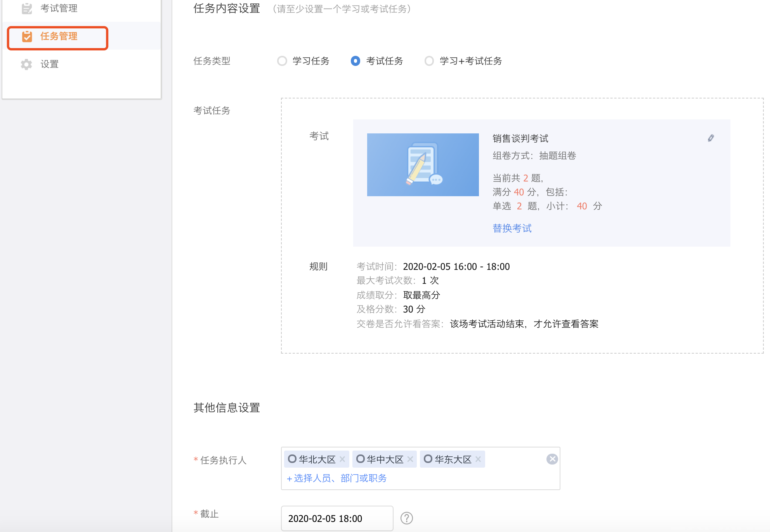Select the 学习任务 radio option
The width and height of the screenshot is (770, 532).
282,61
